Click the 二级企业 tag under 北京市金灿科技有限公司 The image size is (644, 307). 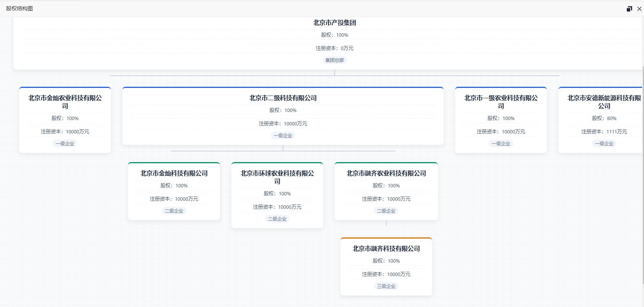pyautogui.click(x=174, y=211)
